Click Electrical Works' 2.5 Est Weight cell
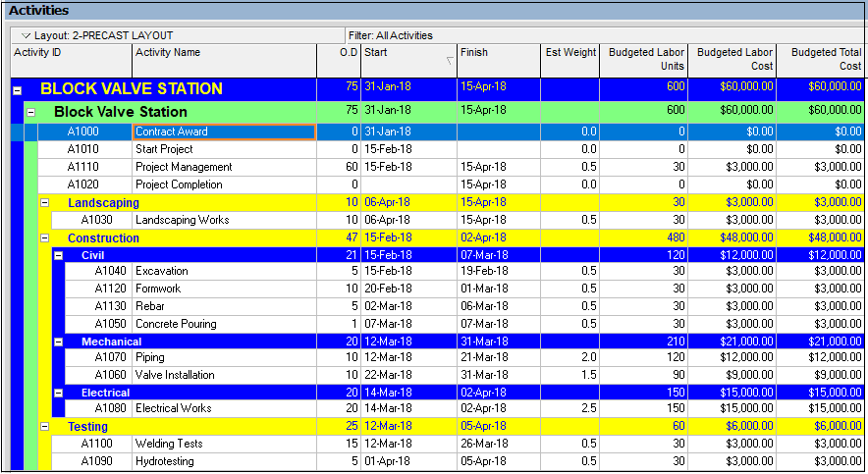The width and height of the screenshot is (868, 474). pyautogui.click(x=570, y=408)
